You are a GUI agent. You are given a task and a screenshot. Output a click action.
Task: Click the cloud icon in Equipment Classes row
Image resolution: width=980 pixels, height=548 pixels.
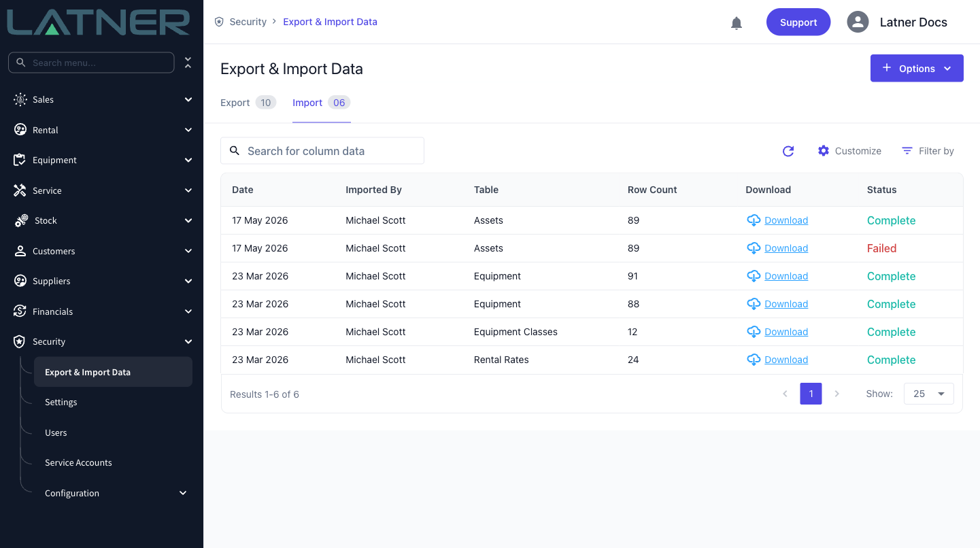pyautogui.click(x=754, y=332)
